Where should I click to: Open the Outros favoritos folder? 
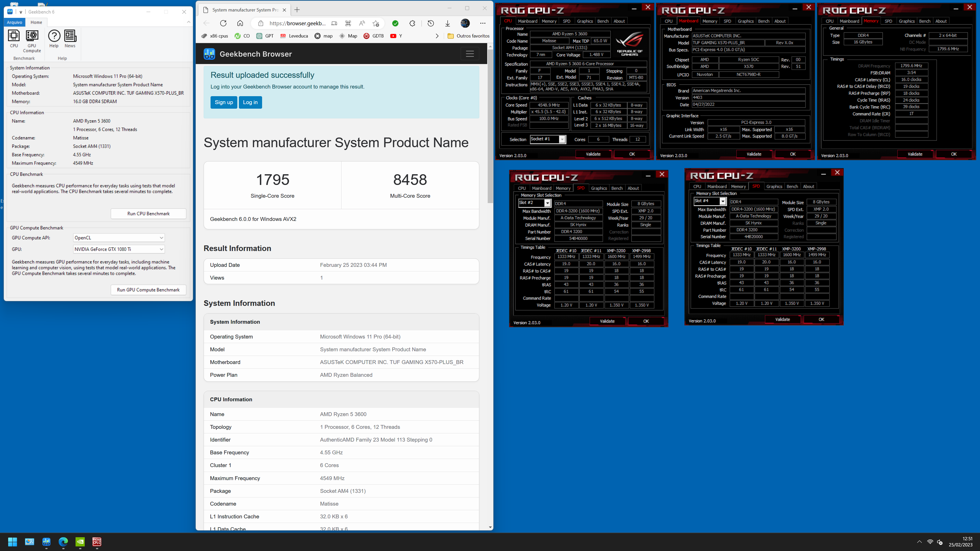click(x=469, y=36)
